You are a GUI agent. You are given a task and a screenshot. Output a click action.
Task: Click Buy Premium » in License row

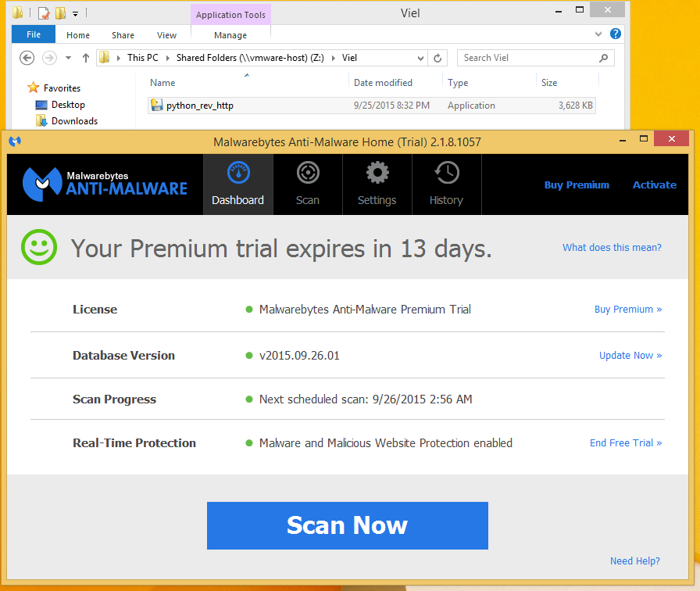[x=627, y=309]
